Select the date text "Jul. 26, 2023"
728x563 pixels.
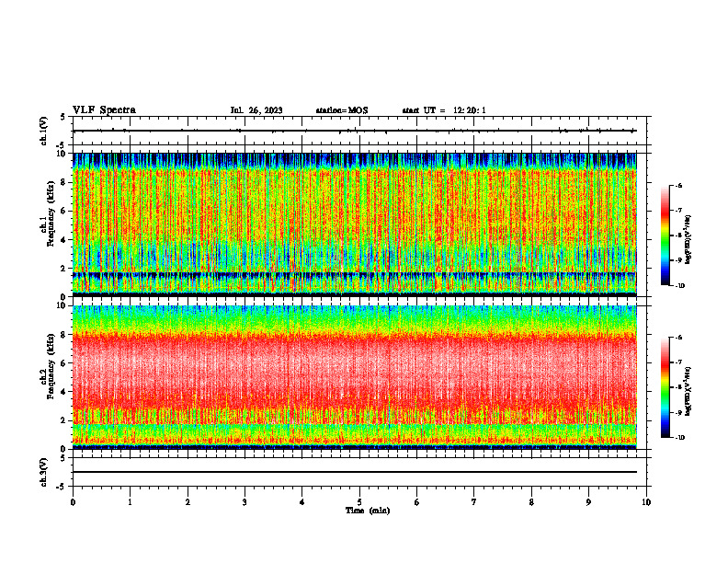[256, 110]
